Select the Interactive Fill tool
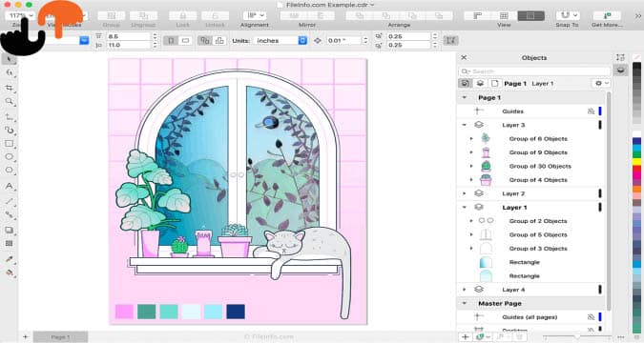Screen dimensions: 644x343 click(9, 272)
